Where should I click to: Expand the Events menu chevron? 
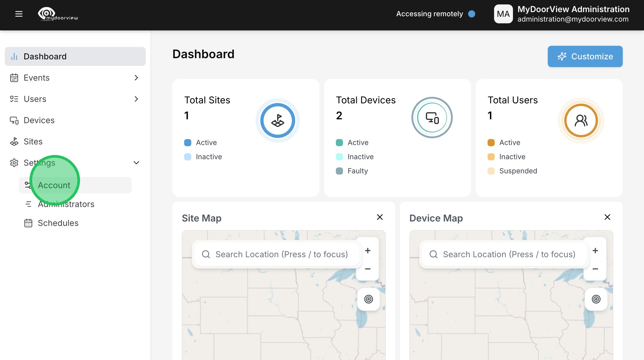[x=136, y=78]
